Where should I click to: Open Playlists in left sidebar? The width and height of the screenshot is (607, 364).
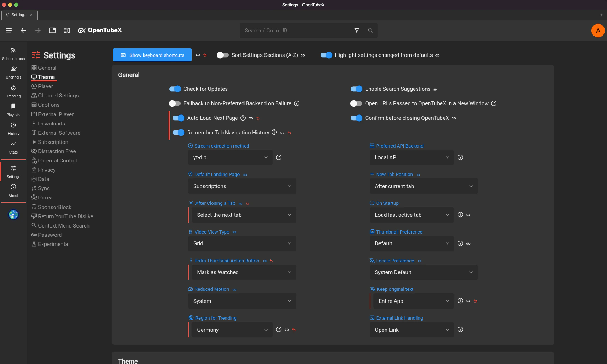pos(14,110)
